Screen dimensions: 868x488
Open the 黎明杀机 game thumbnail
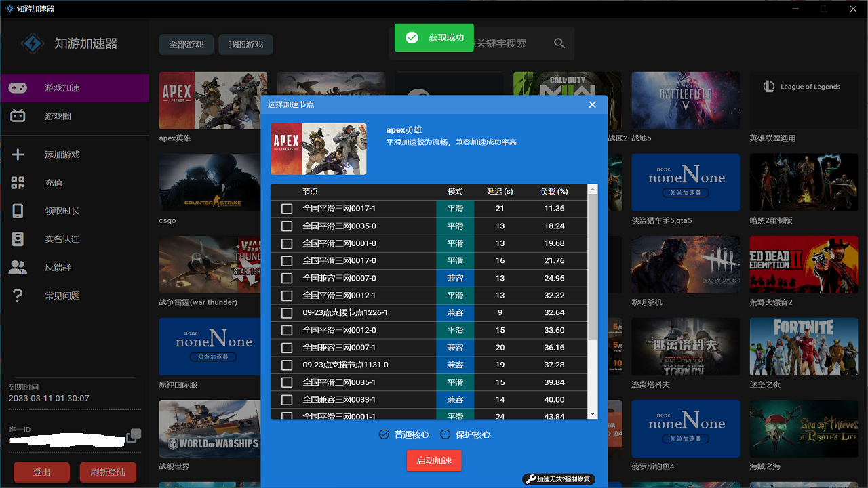tap(686, 265)
